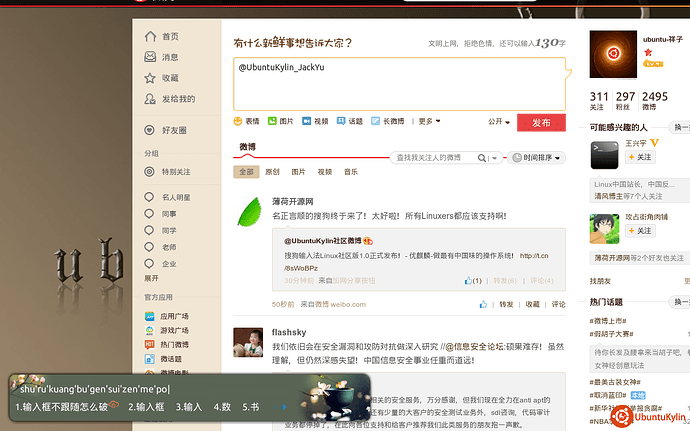Screen dimensions: 690x431
Task: Open 2495 微博 post count
Action: [654, 100]
